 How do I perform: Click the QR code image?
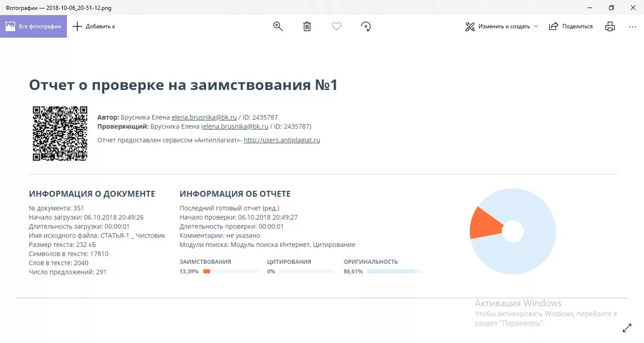click(60, 133)
